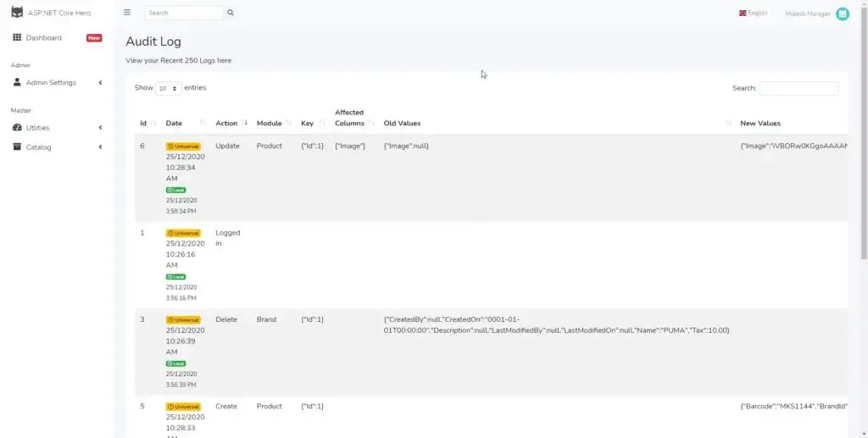This screenshot has height=438, width=868.
Task: Click Universal badge in row 6
Action: point(183,147)
